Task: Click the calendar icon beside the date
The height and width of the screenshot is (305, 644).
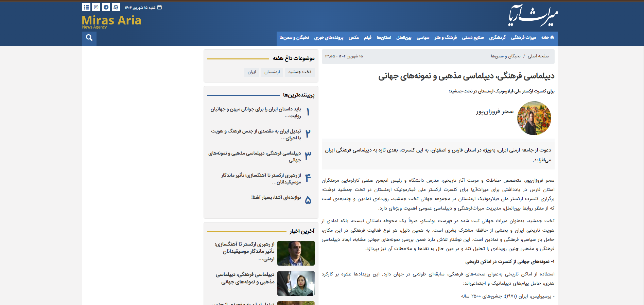Action: coord(160,7)
